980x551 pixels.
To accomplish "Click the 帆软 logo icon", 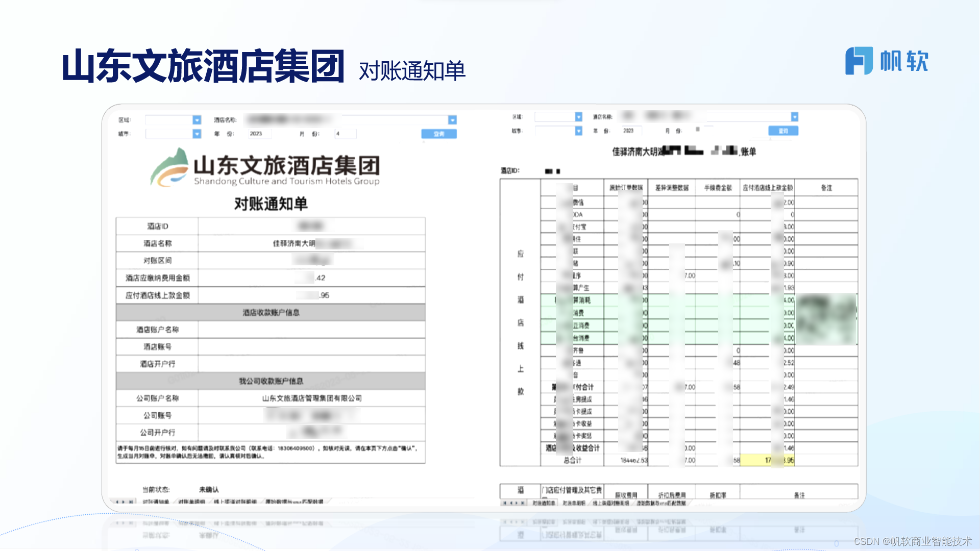I will click(x=859, y=61).
